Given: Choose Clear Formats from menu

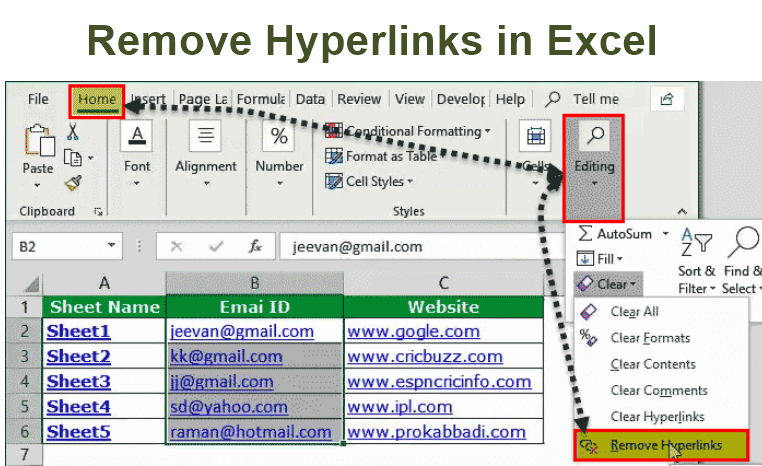Looking at the screenshot, I should pyautogui.click(x=661, y=338).
